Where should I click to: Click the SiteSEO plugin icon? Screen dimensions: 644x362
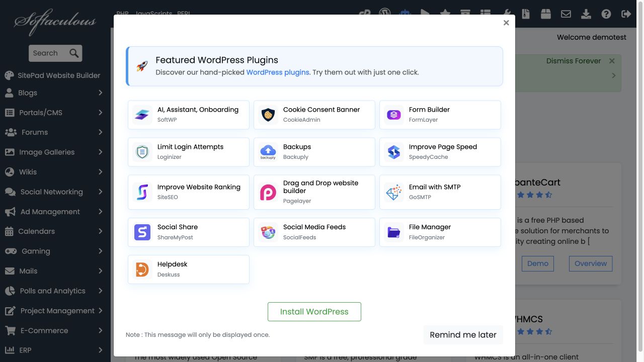tap(142, 193)
